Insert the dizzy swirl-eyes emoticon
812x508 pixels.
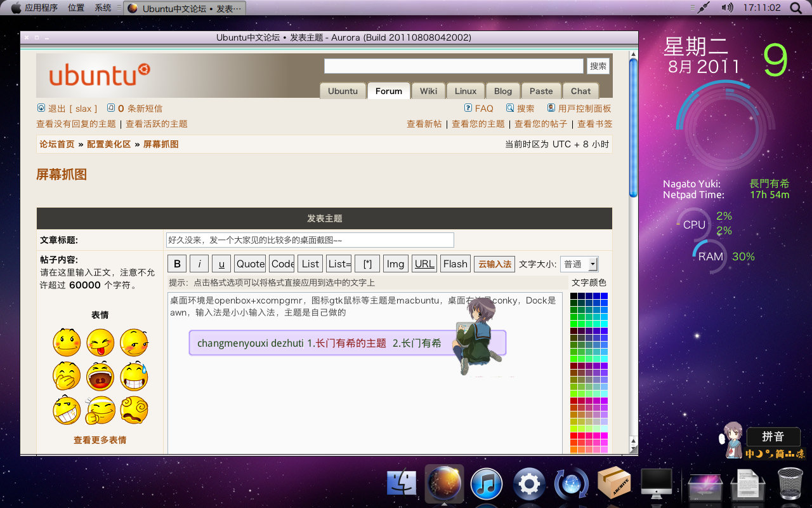click(134, 410)
